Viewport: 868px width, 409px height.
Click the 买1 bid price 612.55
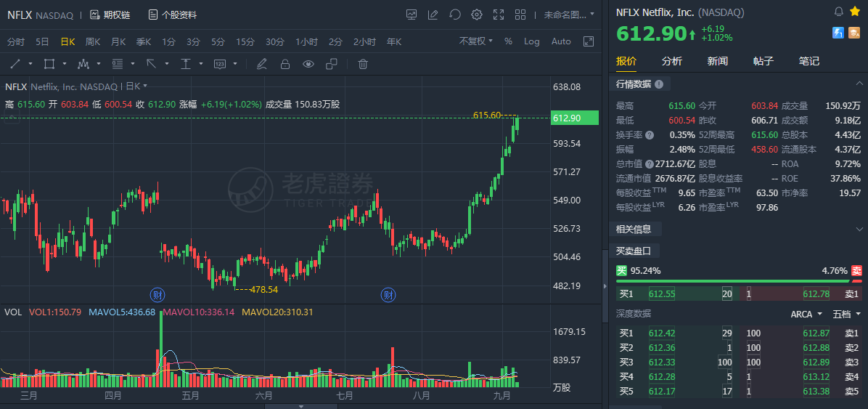coord(661,294)
